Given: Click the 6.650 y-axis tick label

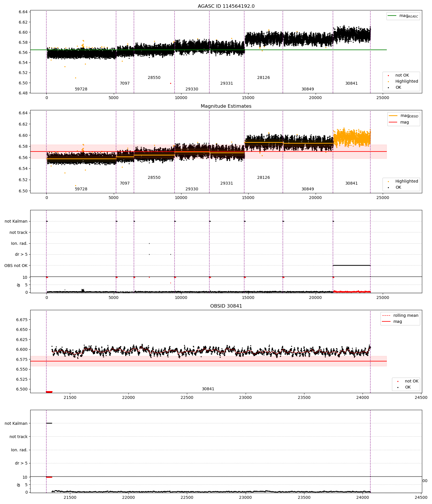Looking at the screenshot, I should pyautogui.click(x=22, y=330).
